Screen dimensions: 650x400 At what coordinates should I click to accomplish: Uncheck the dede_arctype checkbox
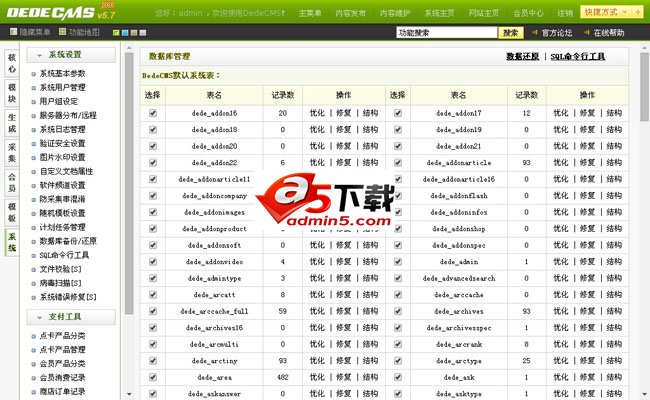pos(398,361)
